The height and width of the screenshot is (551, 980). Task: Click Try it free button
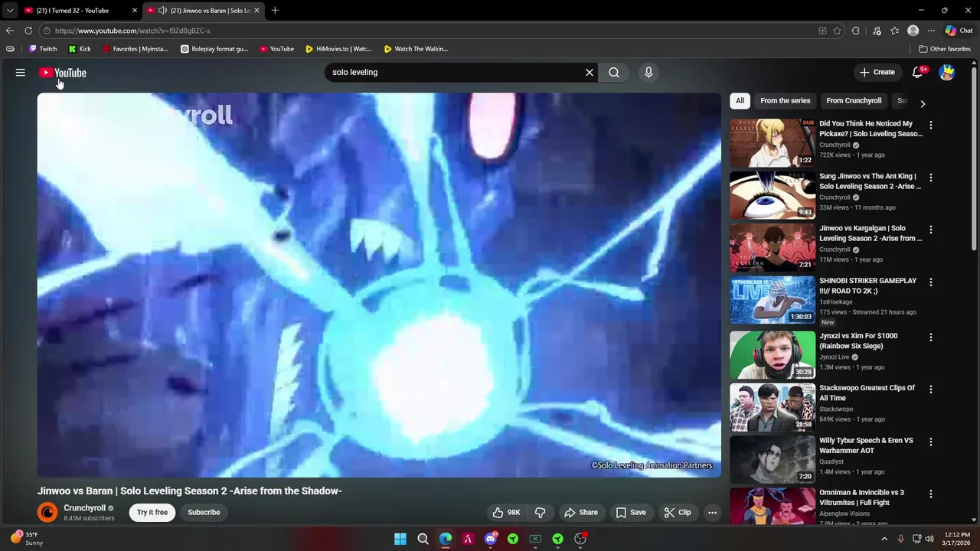(152, 512)
